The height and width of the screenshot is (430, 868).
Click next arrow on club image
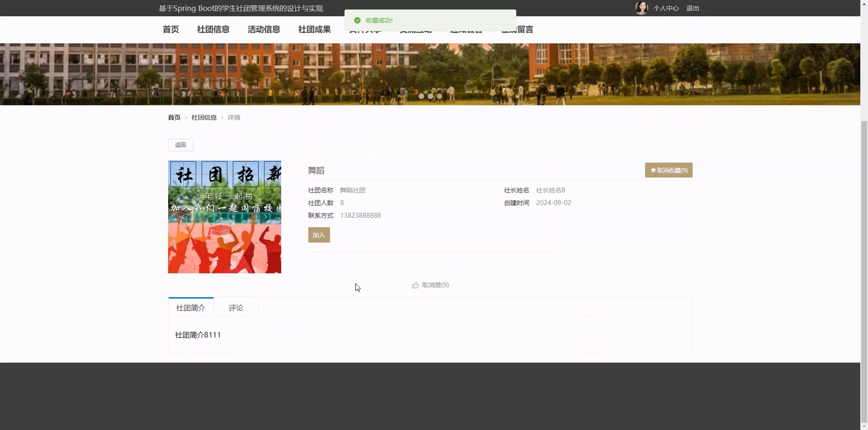pos(266,217)
